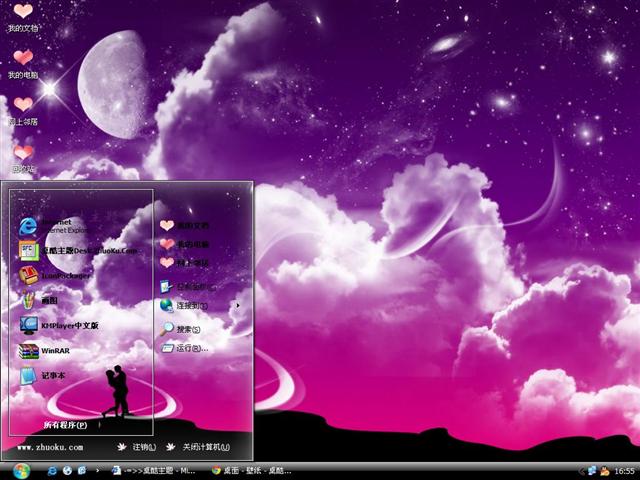This screenshot has height=480, width=640.
Task: Open the 连接到(T) menu entry
Action: (x=184, y=305)
